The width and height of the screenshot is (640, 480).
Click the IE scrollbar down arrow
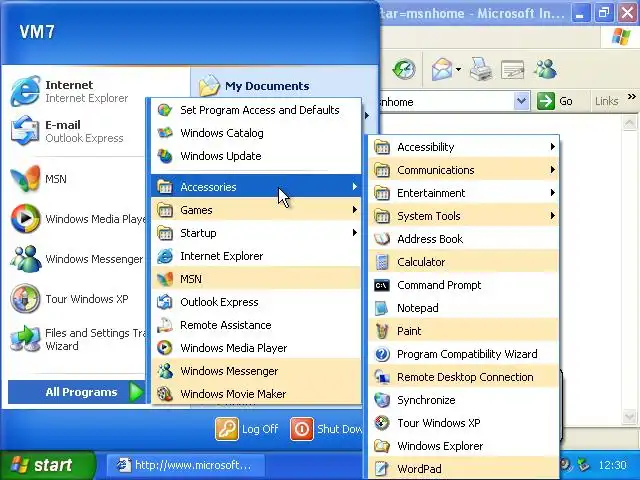click(x=629, y=416)
